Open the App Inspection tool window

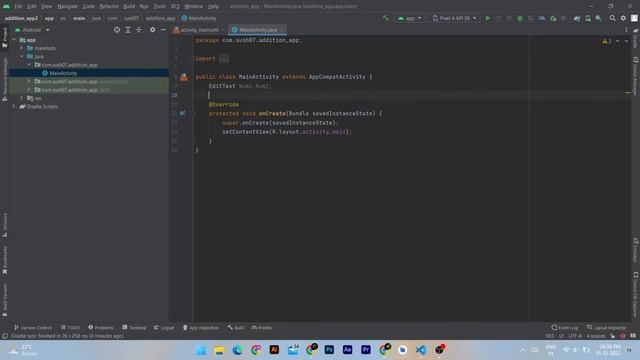201,327
